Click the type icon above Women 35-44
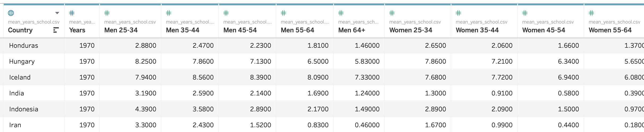The width and height of the screenshot is (644, 132). point(458,13)
